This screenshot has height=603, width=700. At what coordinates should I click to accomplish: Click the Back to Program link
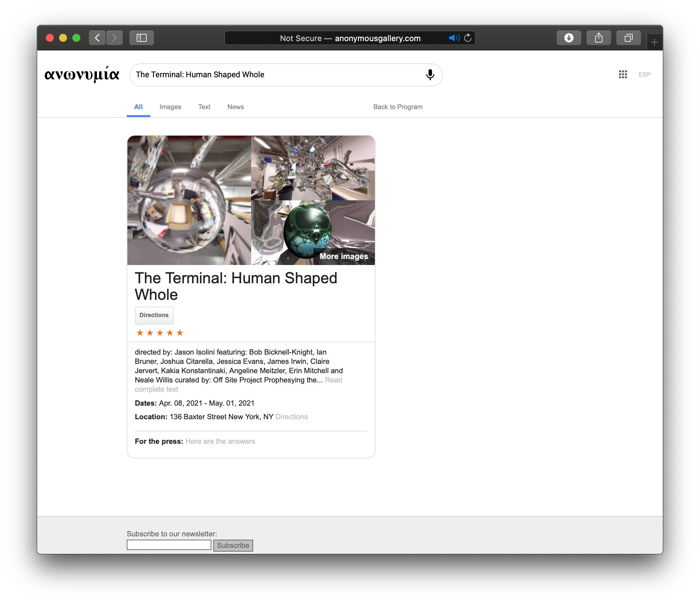[398, 107]
